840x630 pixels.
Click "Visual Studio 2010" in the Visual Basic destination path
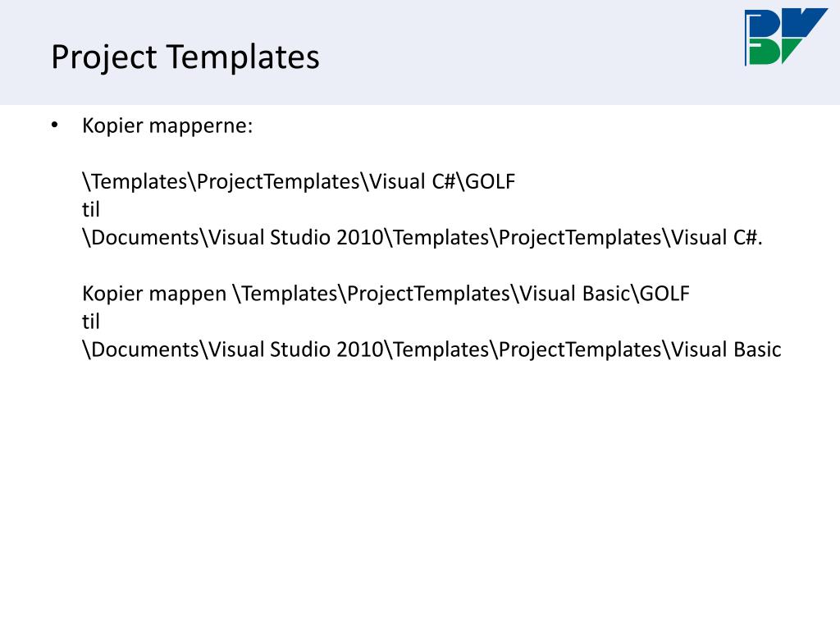pyautogui.click(x=295, y=349)
